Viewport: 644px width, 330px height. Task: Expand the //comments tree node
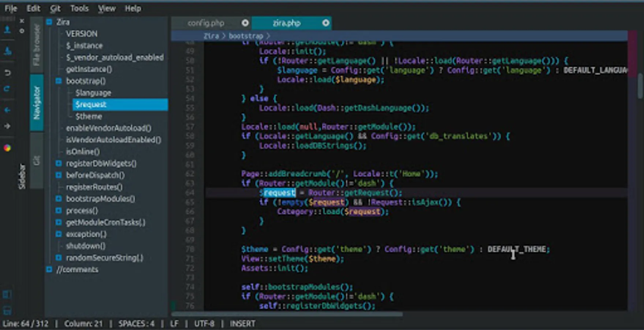point(49,269)
